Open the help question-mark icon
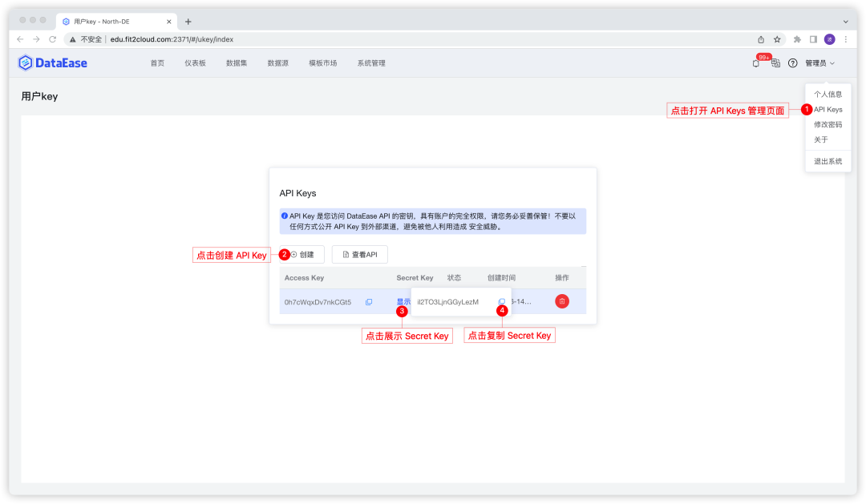Screen dimensions: 866x504 click(792, 62)
